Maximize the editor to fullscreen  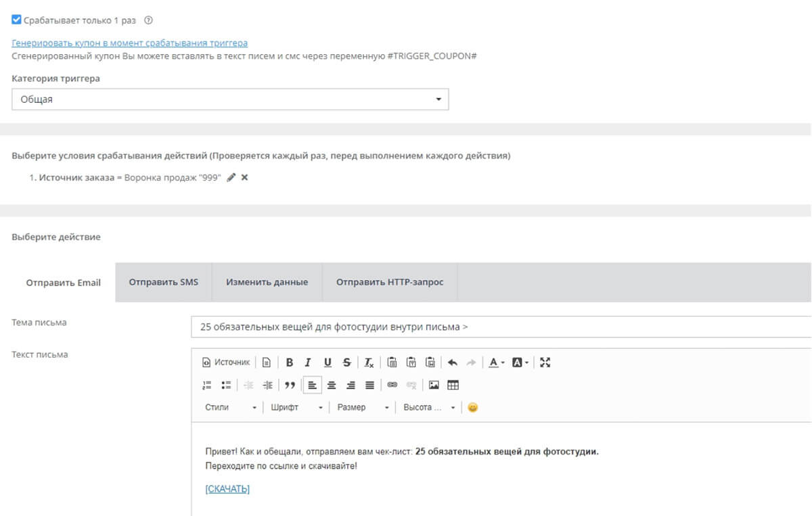pyautogui.click(x=545, y=362)
